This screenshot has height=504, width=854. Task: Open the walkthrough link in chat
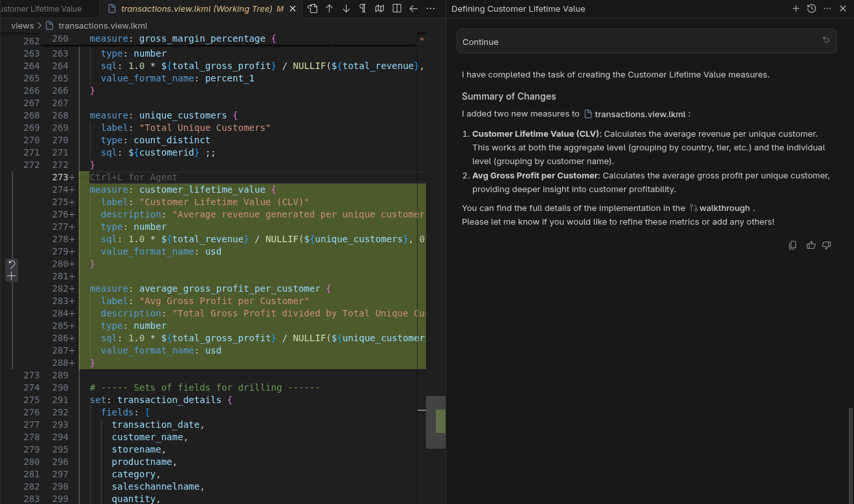click(724, 208)
